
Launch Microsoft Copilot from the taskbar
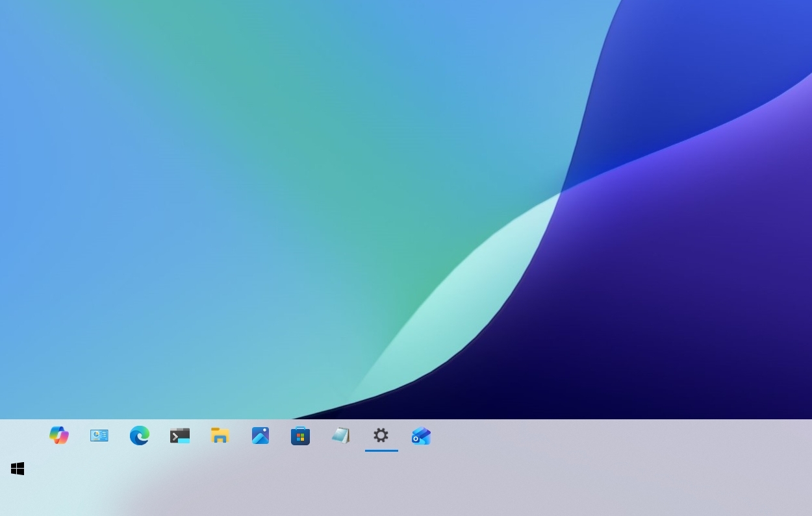[59, 435]
